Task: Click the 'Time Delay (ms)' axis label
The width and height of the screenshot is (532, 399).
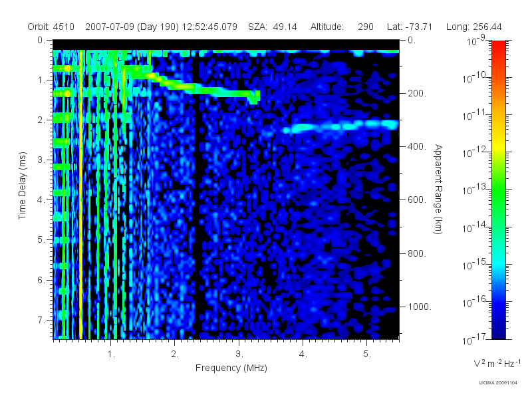Action: point(22,186)
